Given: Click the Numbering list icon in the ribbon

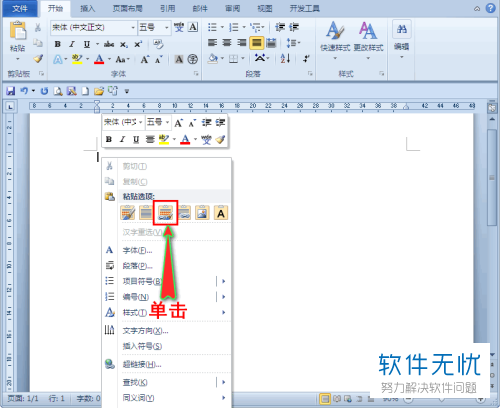Looking at the screenshot, I should [x=234, y=27].
